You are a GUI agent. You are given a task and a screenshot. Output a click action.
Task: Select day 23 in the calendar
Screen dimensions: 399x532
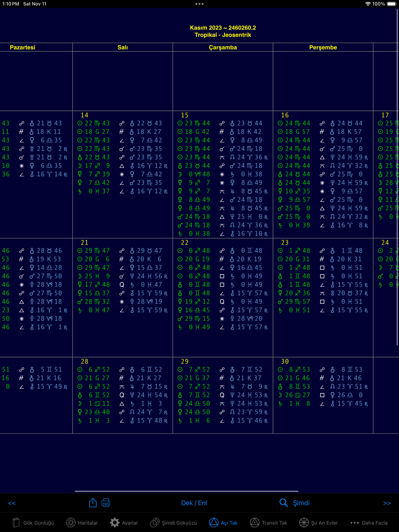[x=285, y=242]
